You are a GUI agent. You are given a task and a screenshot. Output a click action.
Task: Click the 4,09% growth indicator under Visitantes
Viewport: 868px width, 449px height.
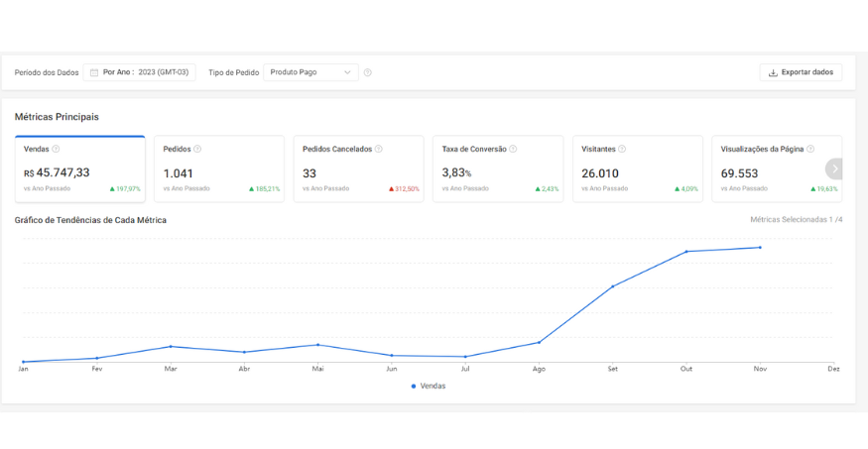tap(686, 189)
